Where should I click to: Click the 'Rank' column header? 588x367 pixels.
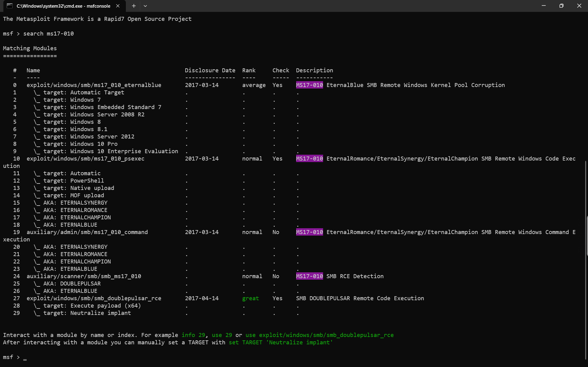[x=249, y=70]
